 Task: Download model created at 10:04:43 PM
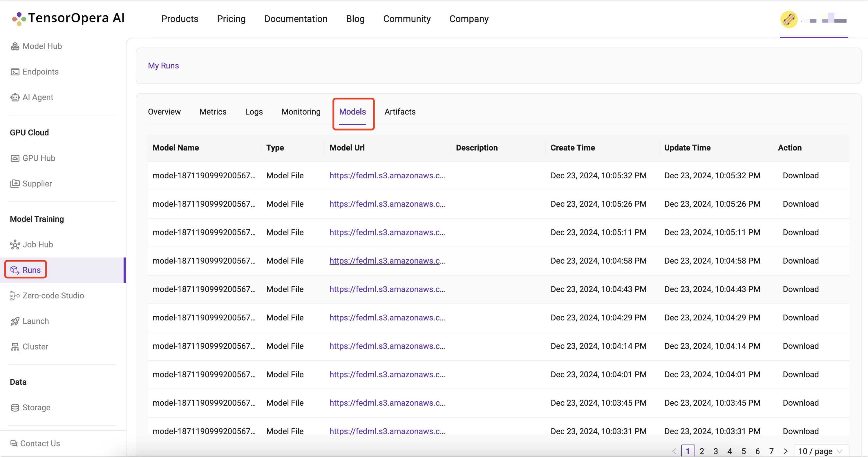pos(800,289)
